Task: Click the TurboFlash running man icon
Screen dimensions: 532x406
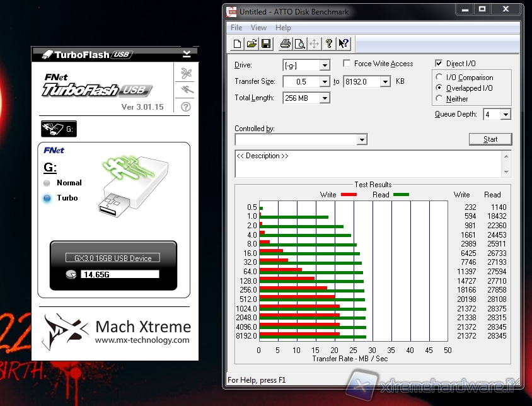Action: [186, 90]
